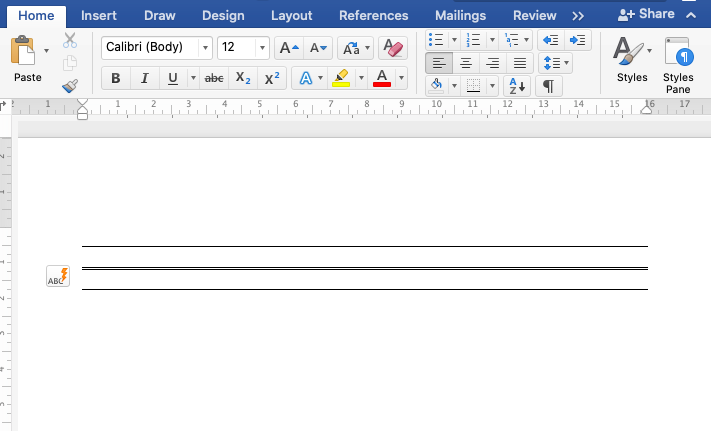
Task: Clear all formatting with eraser icon
Action: (x=393, y=48)
